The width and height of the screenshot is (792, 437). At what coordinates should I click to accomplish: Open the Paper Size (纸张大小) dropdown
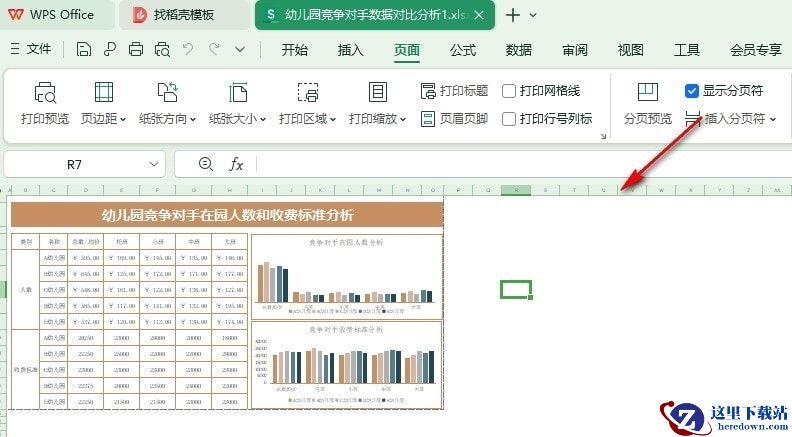coord(237,104)
